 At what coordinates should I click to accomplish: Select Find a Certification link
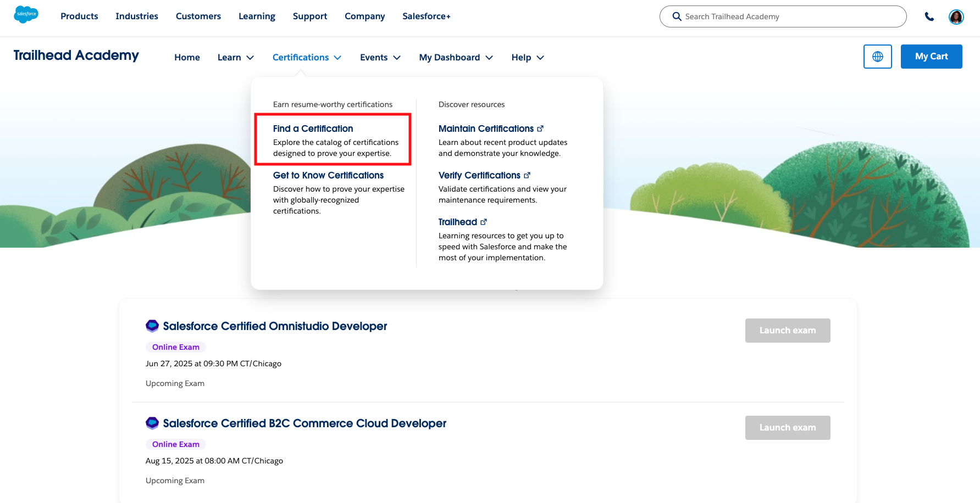pyautogui.click(x=313, y=128)
